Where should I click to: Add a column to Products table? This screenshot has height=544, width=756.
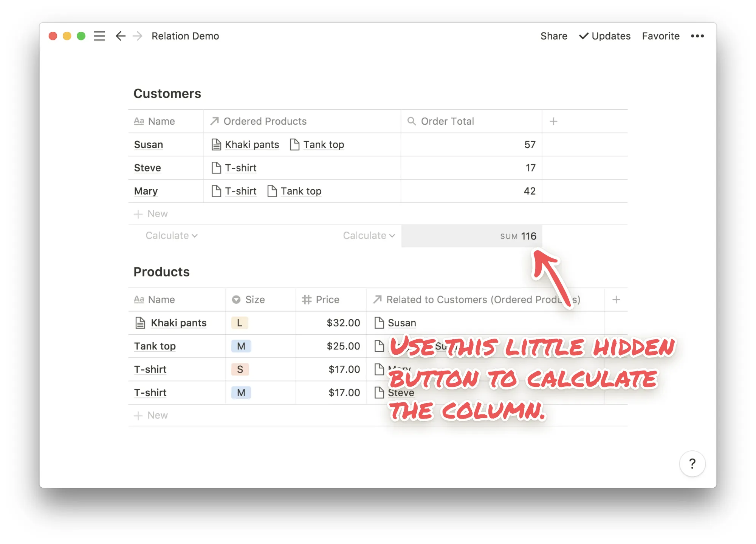point(616,300)
